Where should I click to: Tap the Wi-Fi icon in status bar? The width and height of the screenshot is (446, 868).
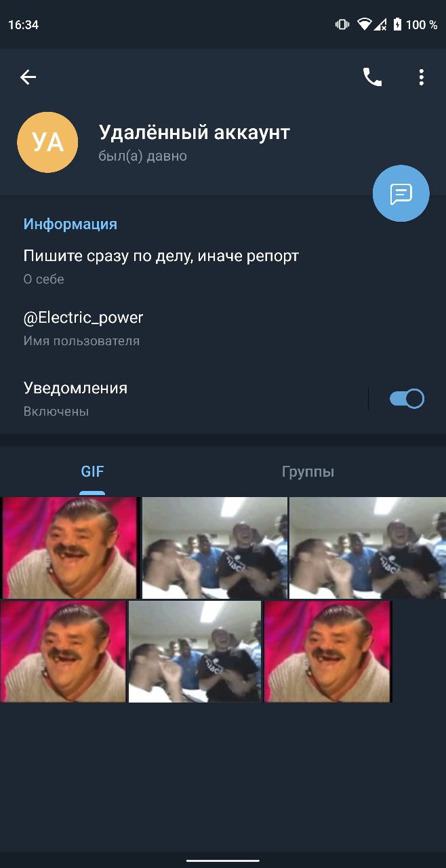(x=365, y=24)
